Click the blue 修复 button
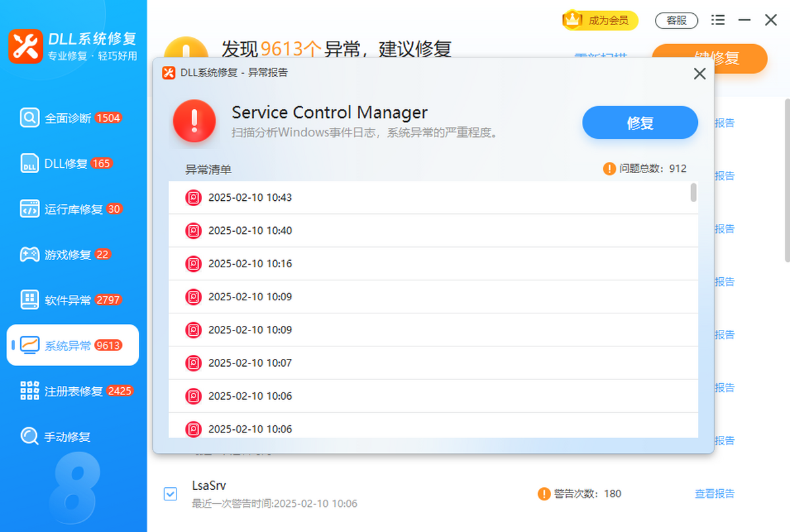This screenshot has height=532, width=790. (640, 122)
